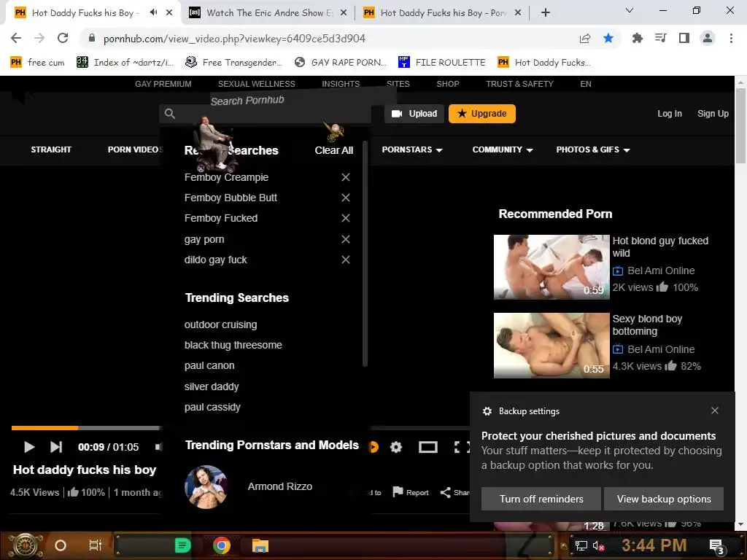Open File Explorer from the taskbar
Image resolution: width=747 pixels, height=560 pixels.
point(260,545)
